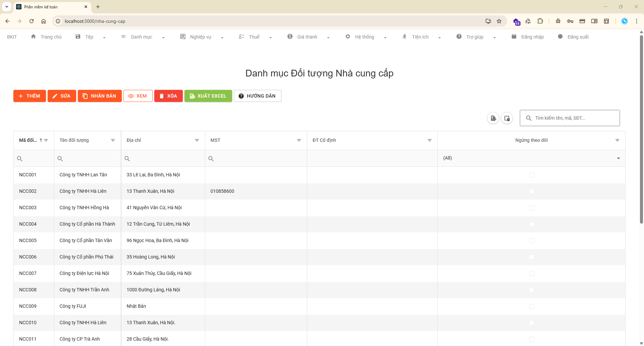
Task: Toggle Ngừng theo dõi checkbox for NCC008
Action: [531, 290]
